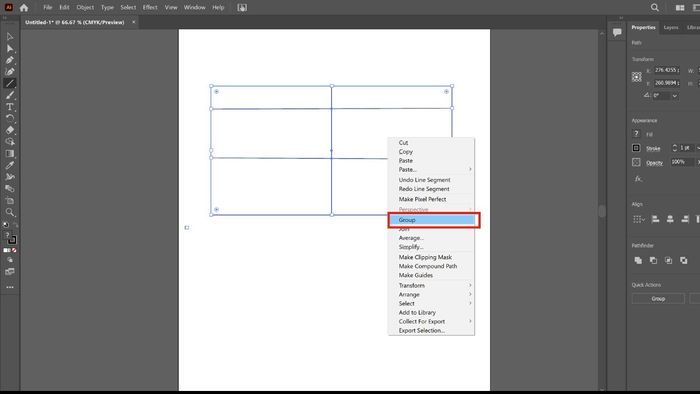The width and height of the screenshot is (700, 394).
Task: Open the Arrange Documents icon
Action: (680, 8)
